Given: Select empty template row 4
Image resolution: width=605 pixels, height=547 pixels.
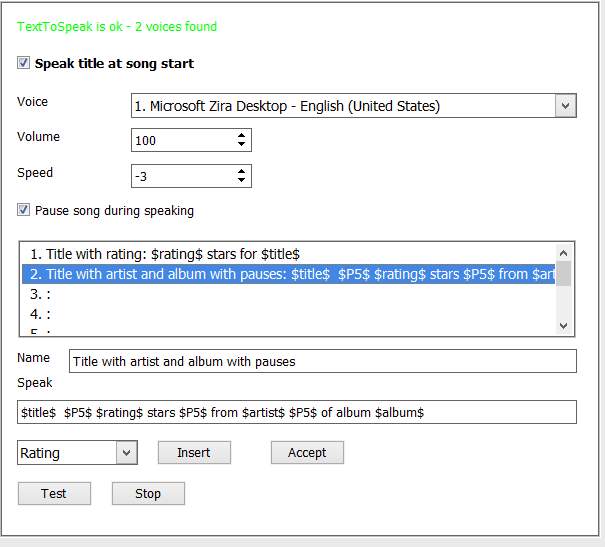Looking at the screenshot, I should click(288, 314).
